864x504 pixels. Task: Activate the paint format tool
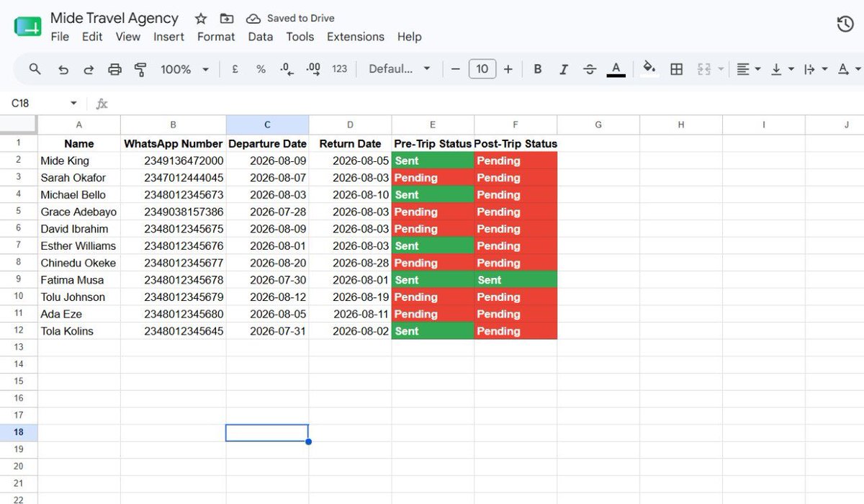tap(140, 69)
